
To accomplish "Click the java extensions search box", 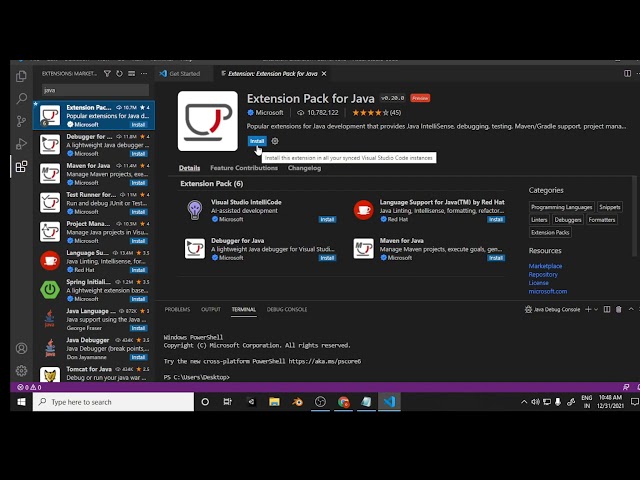I will pos(96,90).
